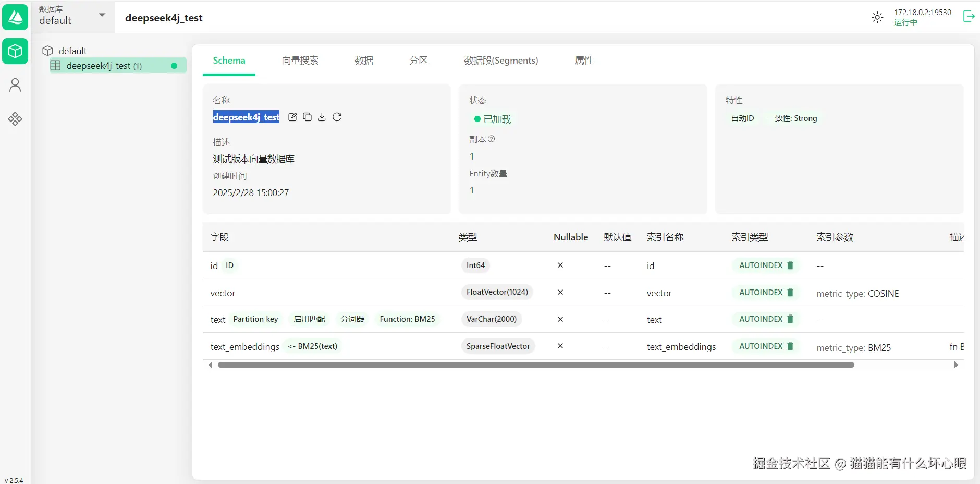
Task: Switch to the 向量搜索 tab
Action: (x=300, y=60)
